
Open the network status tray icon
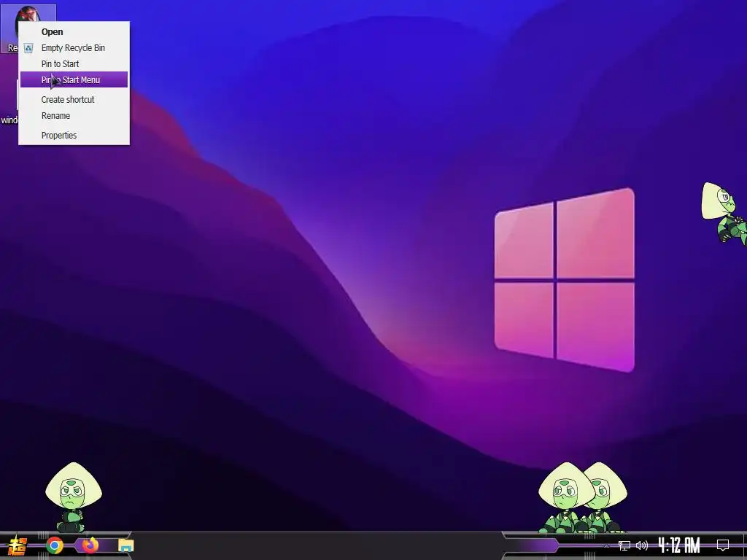point(624,545)
